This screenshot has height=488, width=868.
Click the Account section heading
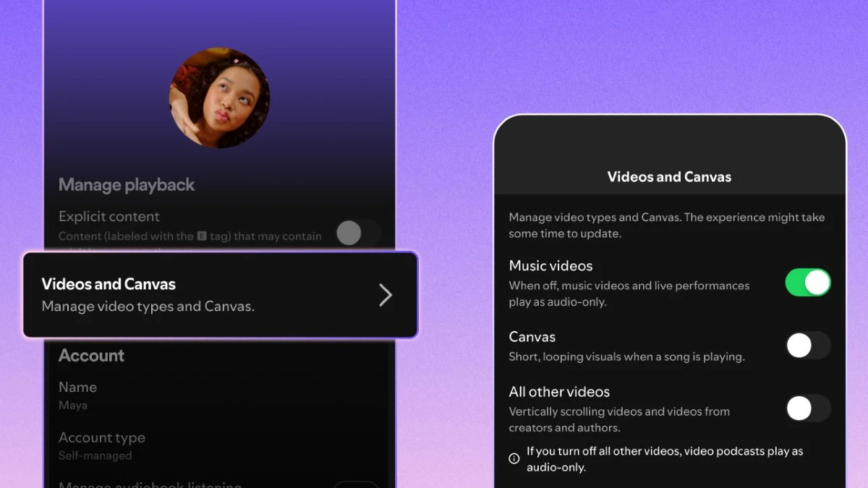click(91, 356)
